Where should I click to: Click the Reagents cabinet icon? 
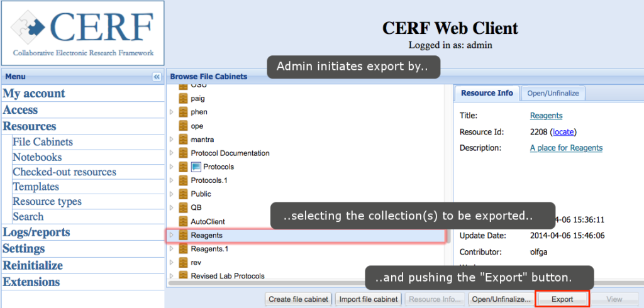183,235
